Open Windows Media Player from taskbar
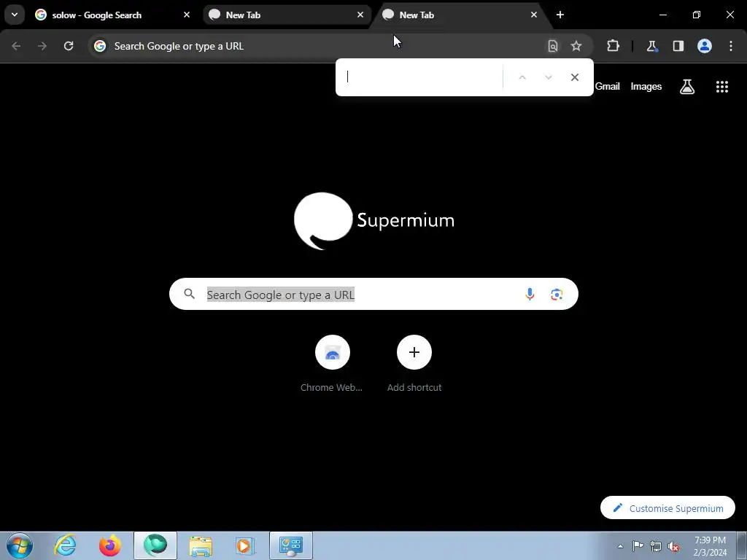This screenshot has height=560, width=747. coord(245,545)
